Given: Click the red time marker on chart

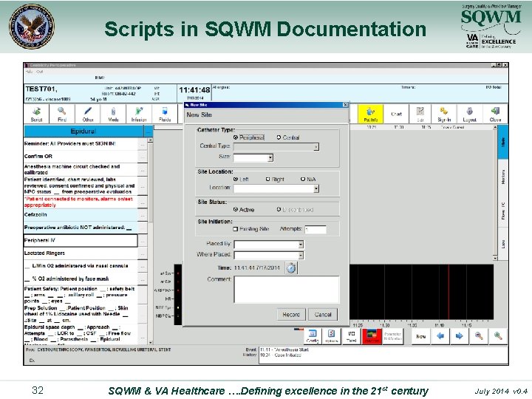Looking at the screenshot, I should tap(449, 292).
